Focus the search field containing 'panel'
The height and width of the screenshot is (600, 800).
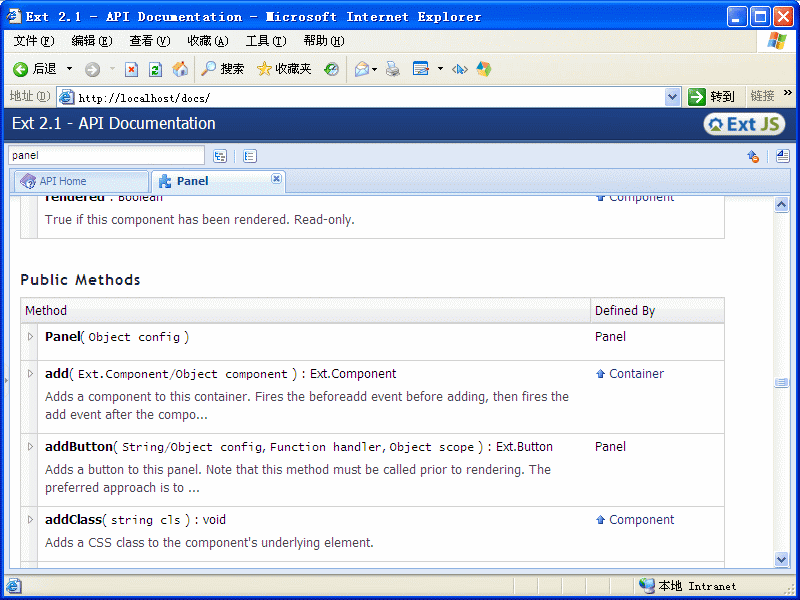[x=106, y=156]
